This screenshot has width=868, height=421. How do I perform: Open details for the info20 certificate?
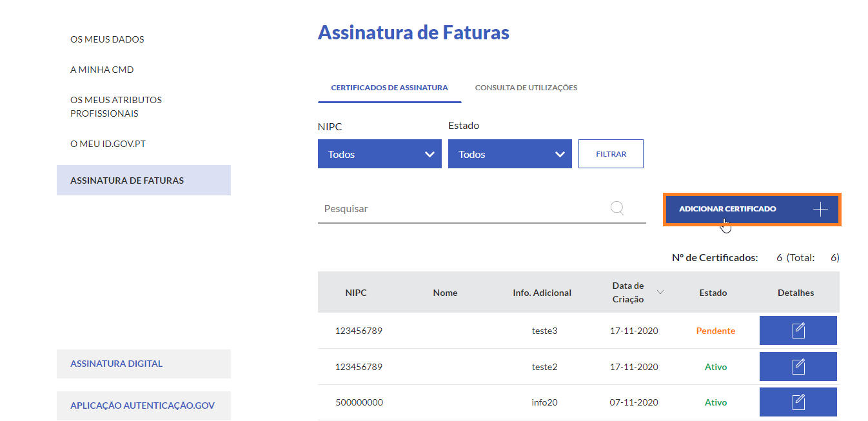[798, 402]
